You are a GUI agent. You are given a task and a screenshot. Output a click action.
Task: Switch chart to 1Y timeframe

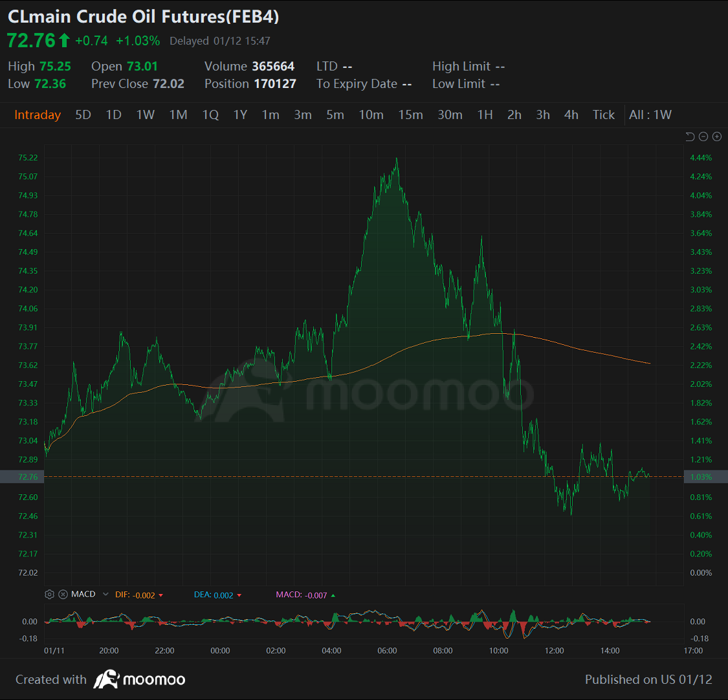click(240, 115)
